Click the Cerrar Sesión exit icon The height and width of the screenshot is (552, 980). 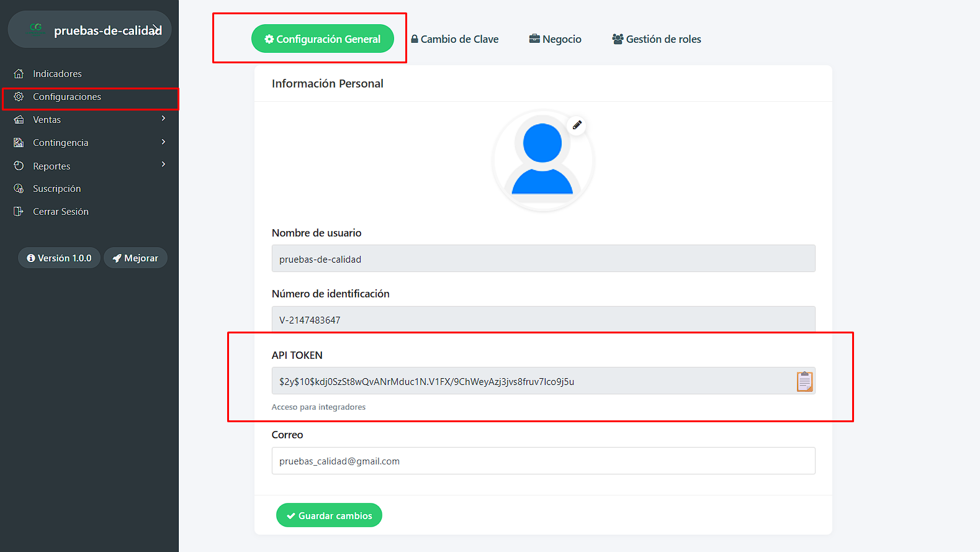click(x=19, y=211)
